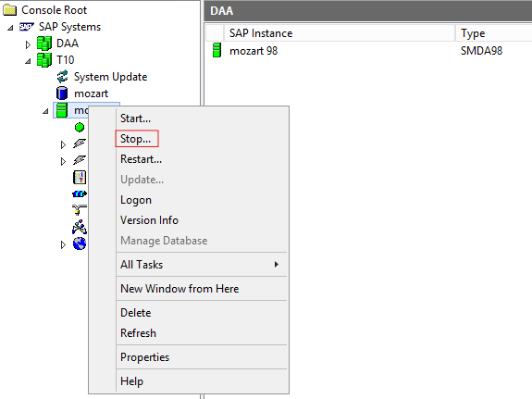Click the SAP Systems logo icon

(x=27, y=27)
